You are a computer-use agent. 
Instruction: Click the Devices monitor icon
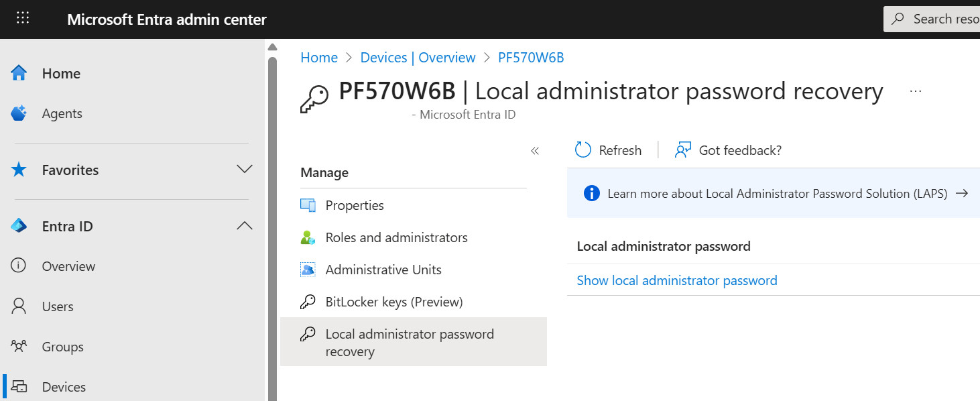19,387
